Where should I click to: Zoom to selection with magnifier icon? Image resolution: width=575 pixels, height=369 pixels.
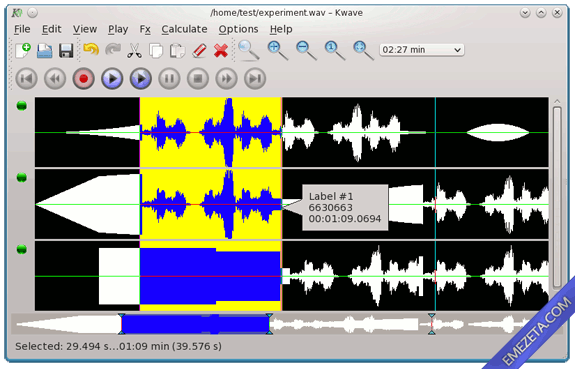pos(249,50)
